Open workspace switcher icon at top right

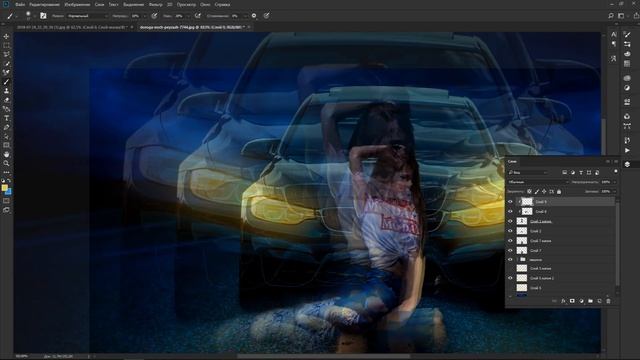[621, 16]
